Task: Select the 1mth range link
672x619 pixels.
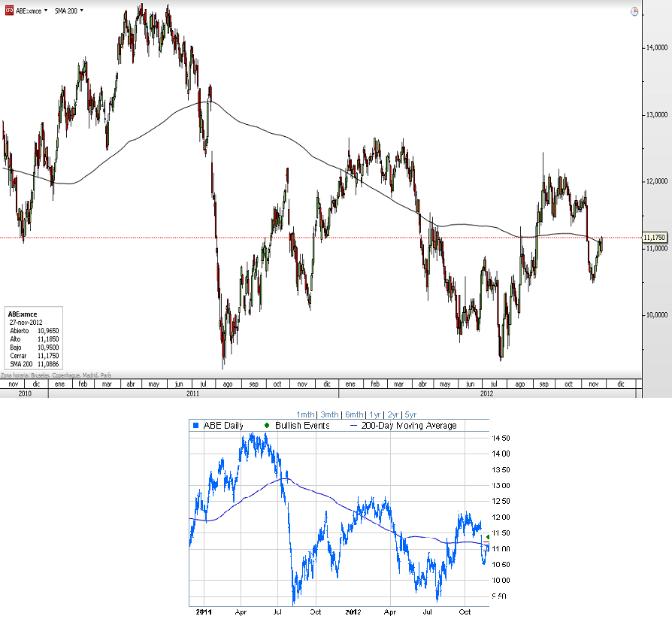Action: [x=305, y=414]
